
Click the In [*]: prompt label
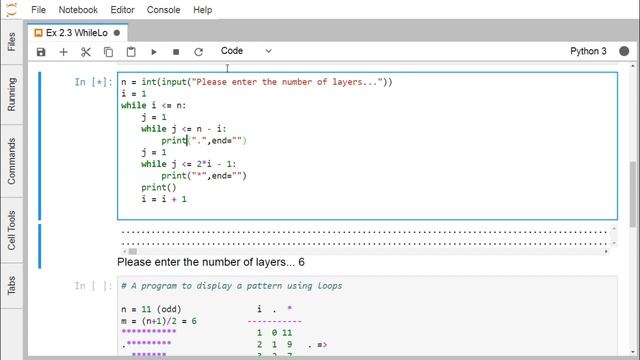[93, 82]
